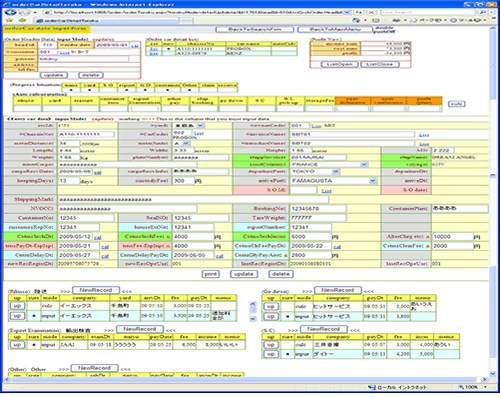Viewport: 500px width, 397px height.
Task: Click the up button in the ダイトー row
Action: click(x=271, y=354)
